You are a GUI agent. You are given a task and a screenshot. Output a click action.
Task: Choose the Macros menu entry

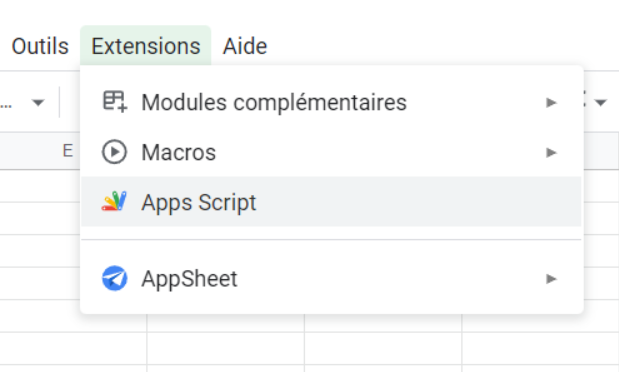tap(331, 152)
